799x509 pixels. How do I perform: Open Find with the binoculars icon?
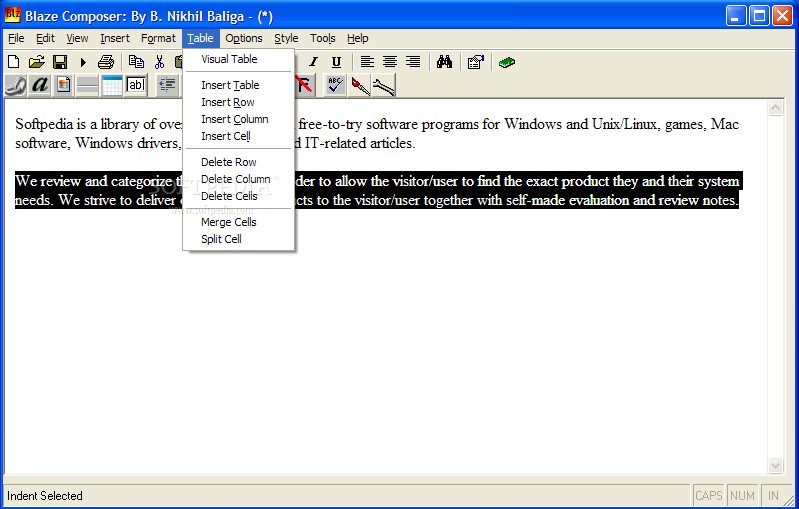tap(444, 62)
